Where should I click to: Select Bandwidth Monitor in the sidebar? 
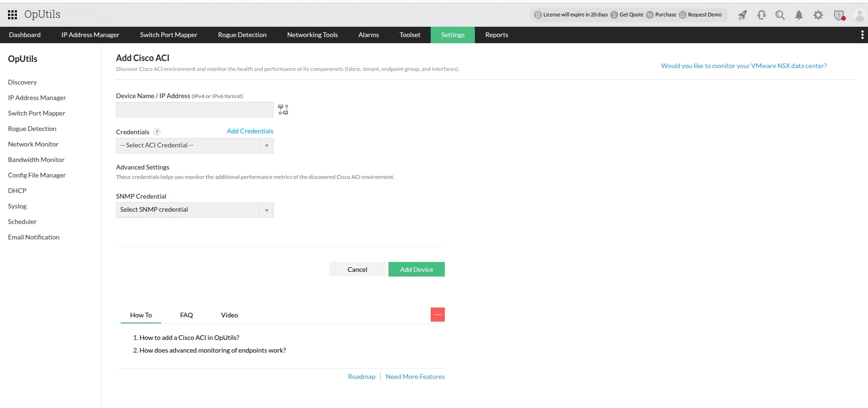(36, 160)
